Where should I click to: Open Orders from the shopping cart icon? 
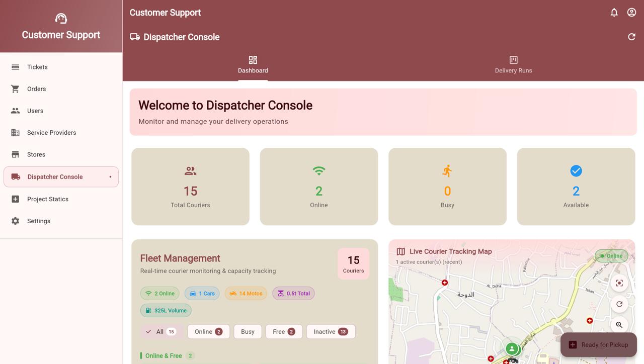coord(15,88)
